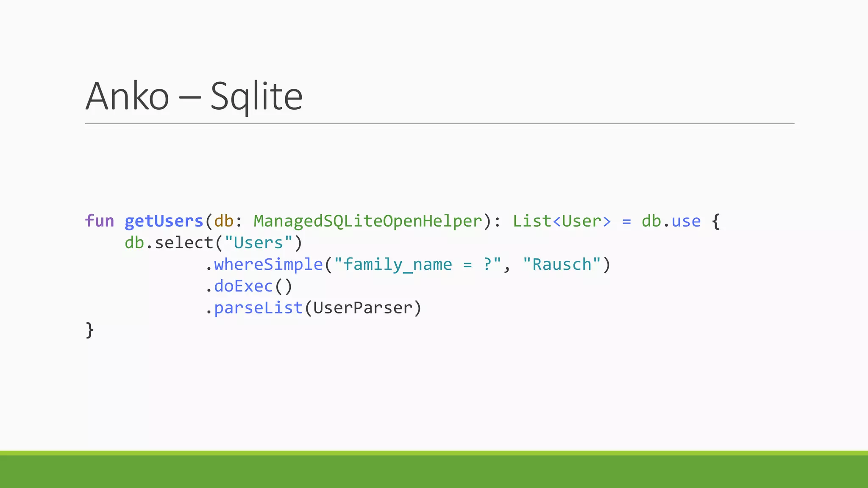
Task: Click the opening curly brace
Action: pyautogui.click(x=716, y=221)
